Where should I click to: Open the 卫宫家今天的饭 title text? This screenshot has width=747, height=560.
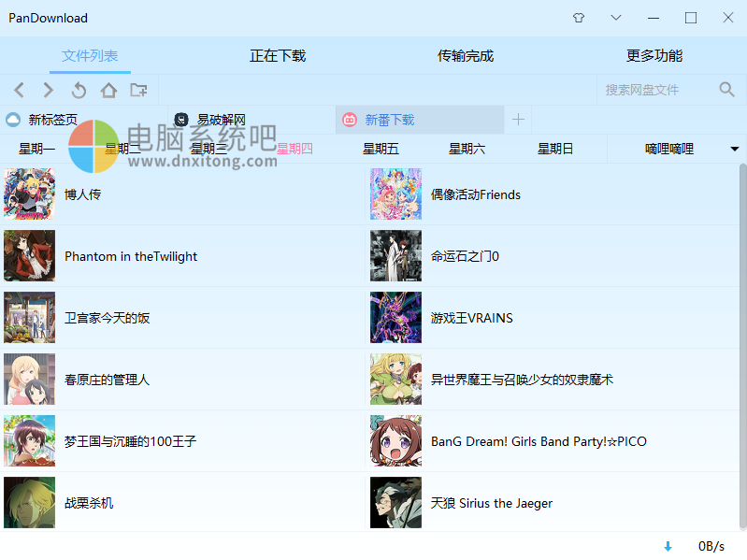pos(108,318)
